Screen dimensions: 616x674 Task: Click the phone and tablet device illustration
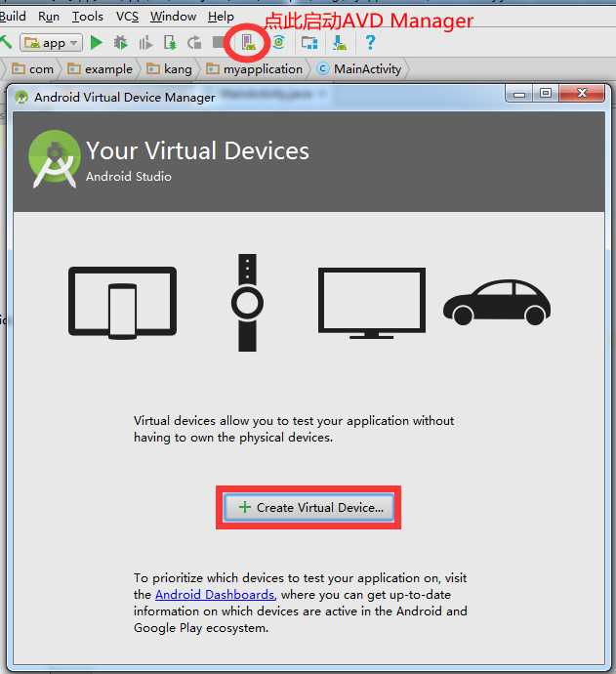(x=122, y=303)
